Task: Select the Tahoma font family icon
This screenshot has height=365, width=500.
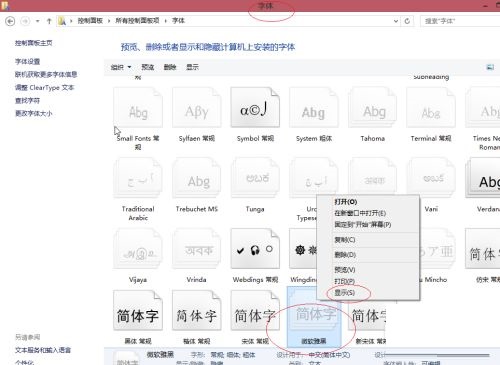Action: pos(373,107)
